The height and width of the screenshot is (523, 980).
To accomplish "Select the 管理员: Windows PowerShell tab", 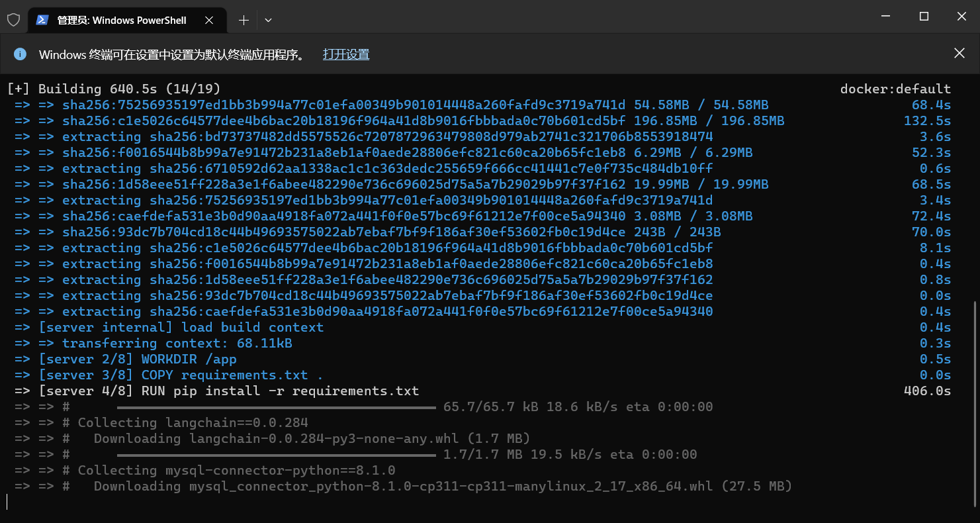I will [x=121, y=21].
